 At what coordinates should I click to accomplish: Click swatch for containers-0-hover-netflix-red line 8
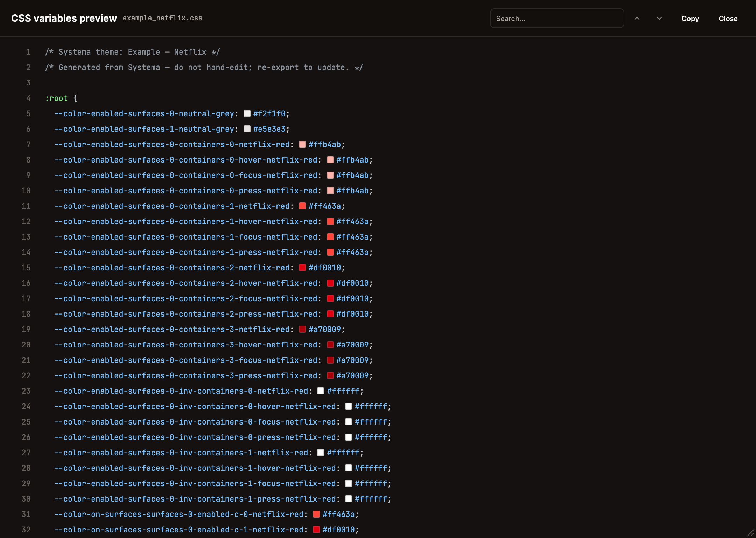(330, 160)
